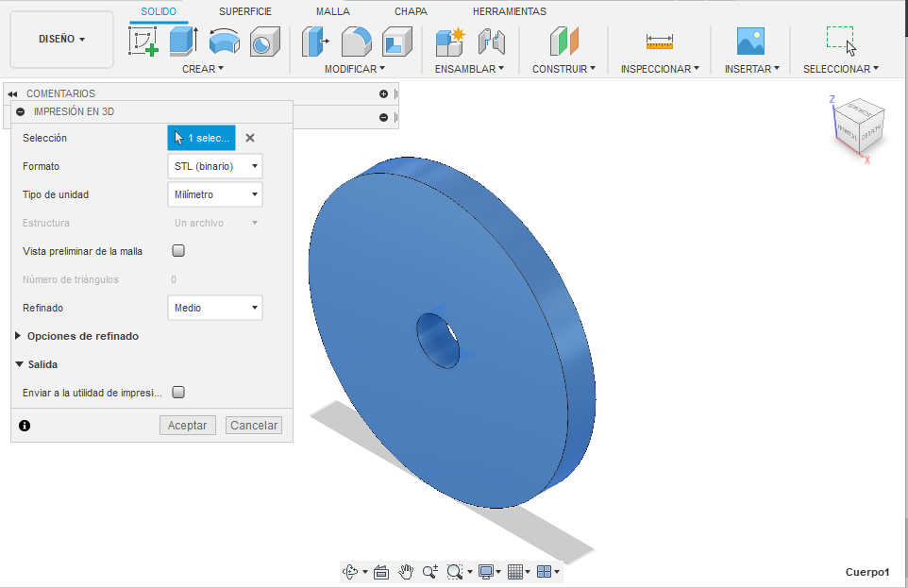Image resolution: width=908 pixels, height=588 pixels.
Task: Switch to the SOLIDO tab
Action: [159, 11]
